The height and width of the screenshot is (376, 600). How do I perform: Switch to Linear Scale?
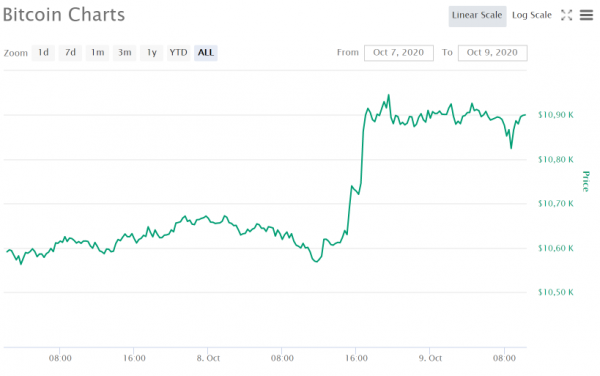477,16
